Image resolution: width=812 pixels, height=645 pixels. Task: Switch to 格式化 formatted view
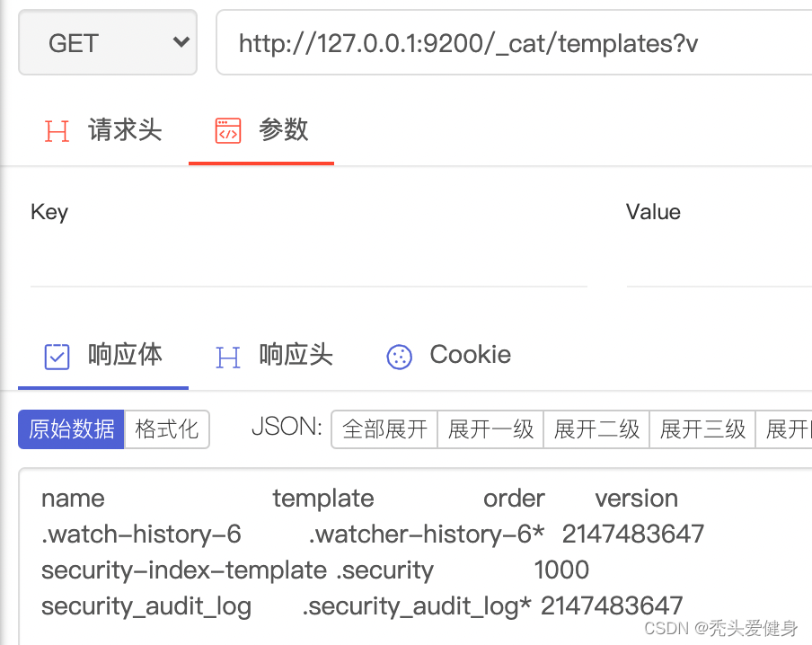167,429
